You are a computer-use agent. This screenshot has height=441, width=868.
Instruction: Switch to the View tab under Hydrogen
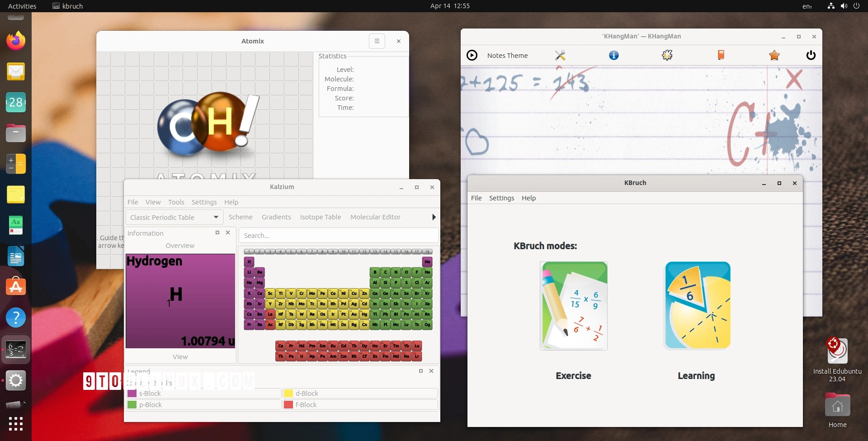(180, 357)
